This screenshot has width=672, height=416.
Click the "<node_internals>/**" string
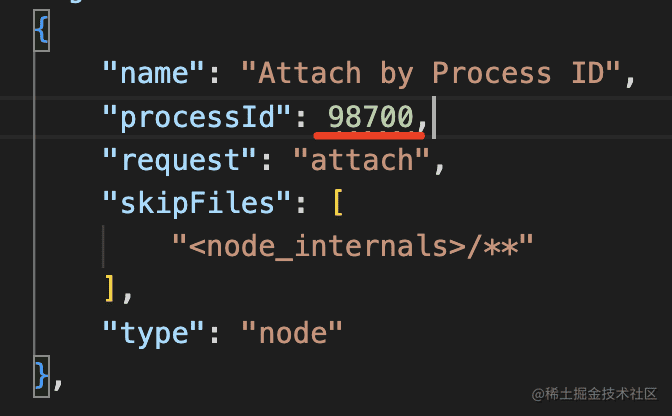click(353, 247)
